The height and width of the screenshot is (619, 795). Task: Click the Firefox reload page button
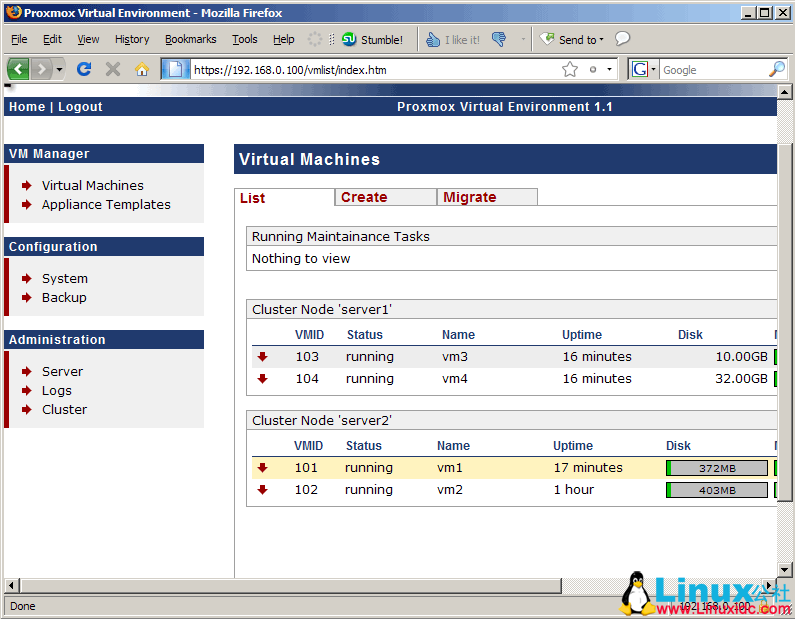84,69
